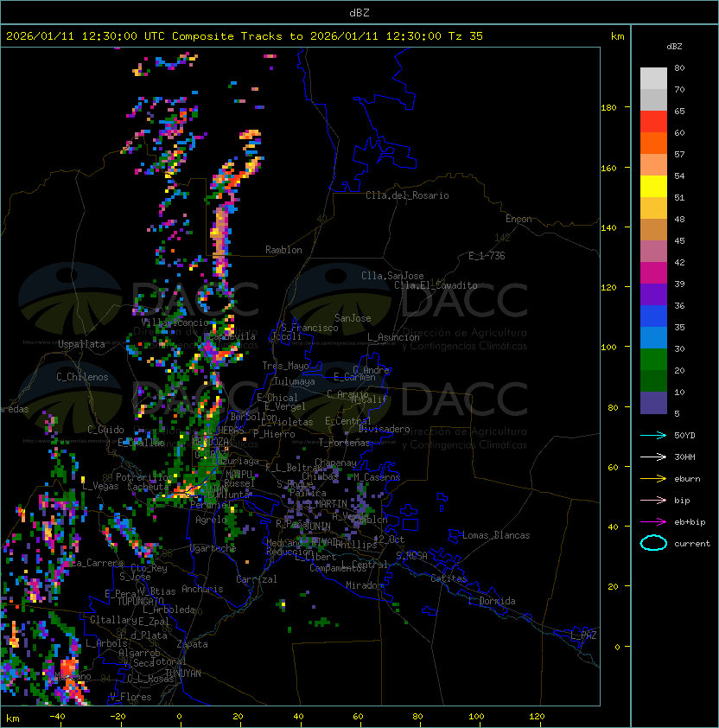719x728 pixels.
Task: Click the white 30HM arrow legend icon
Action: 653,457
